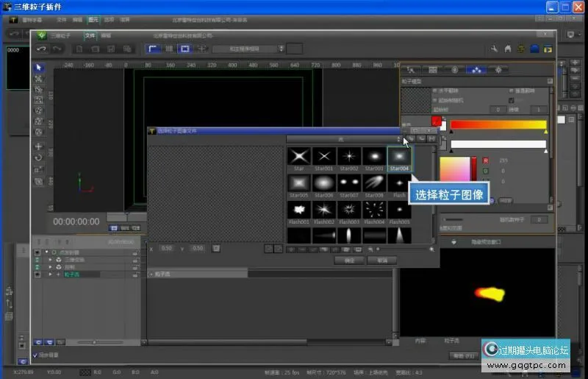Image resolution: width=588 pixels, height=379 pixels.
Task: Click the red-to-yellow color gradient bar
Action: coord(498,125)
